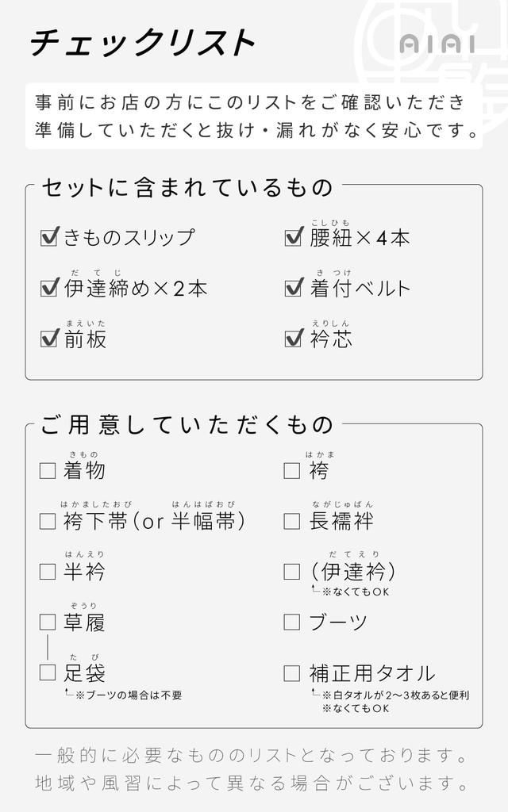This screenshot has width=508, height=812.
Task: Tick the 袴下帯 (or 半幅帯) box
Action: point(48,521)
